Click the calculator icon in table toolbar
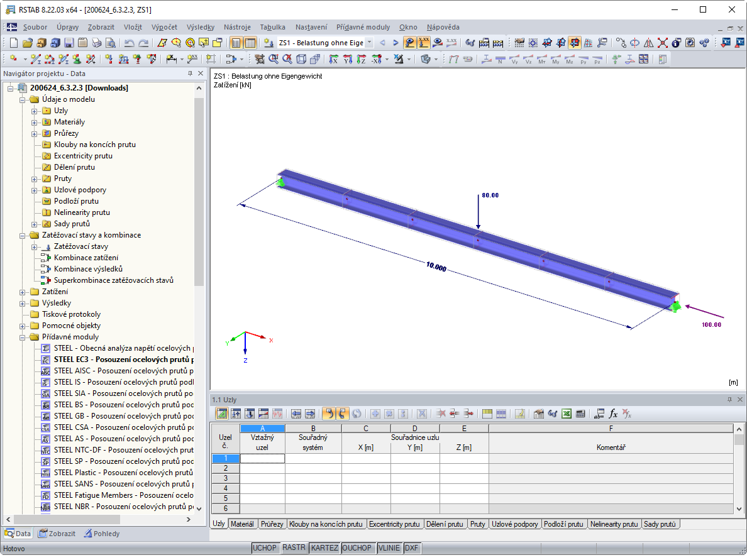The height and width of the screenshot is (560, 747). 580,414
